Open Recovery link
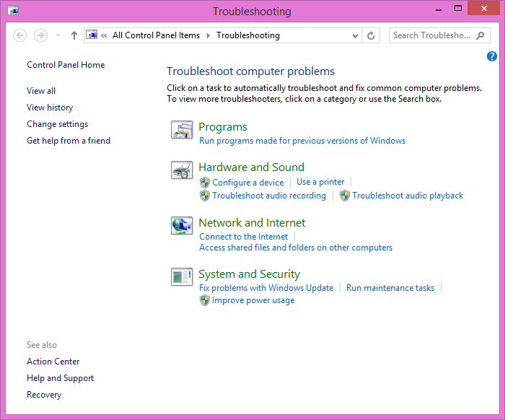The image size is (505, 420). [44, 395]
